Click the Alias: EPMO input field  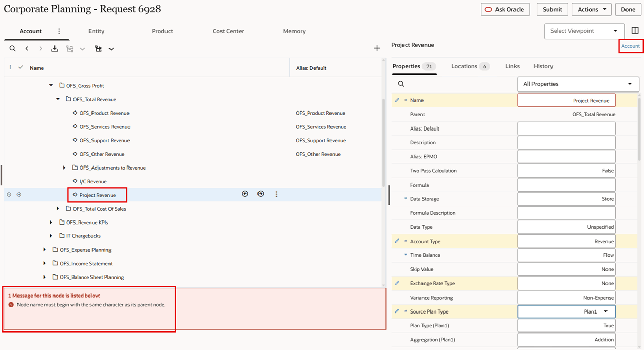tap(566, 156)
